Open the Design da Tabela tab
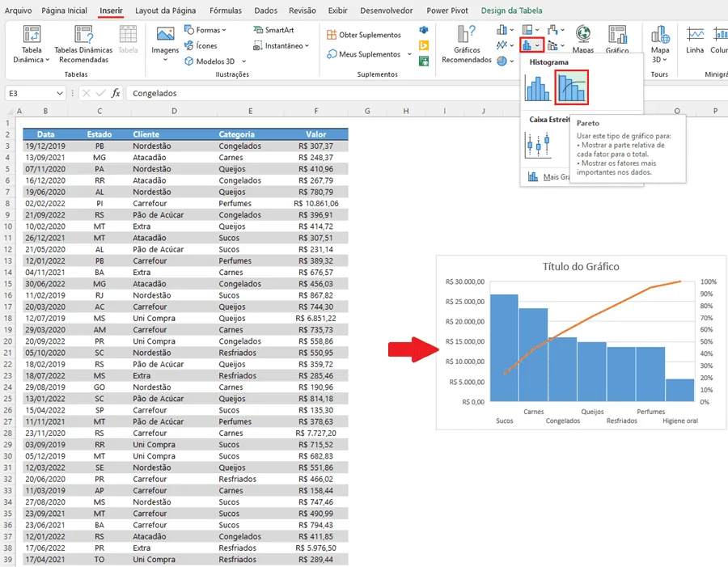The height and width of the screenshot is (567, 728). [x=511, y=11]
